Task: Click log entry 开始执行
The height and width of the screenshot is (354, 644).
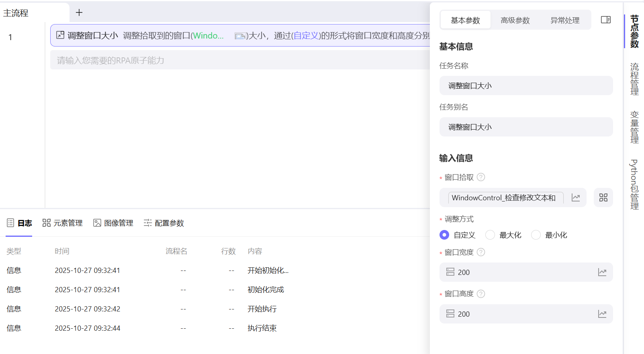Action: point(262,309)
